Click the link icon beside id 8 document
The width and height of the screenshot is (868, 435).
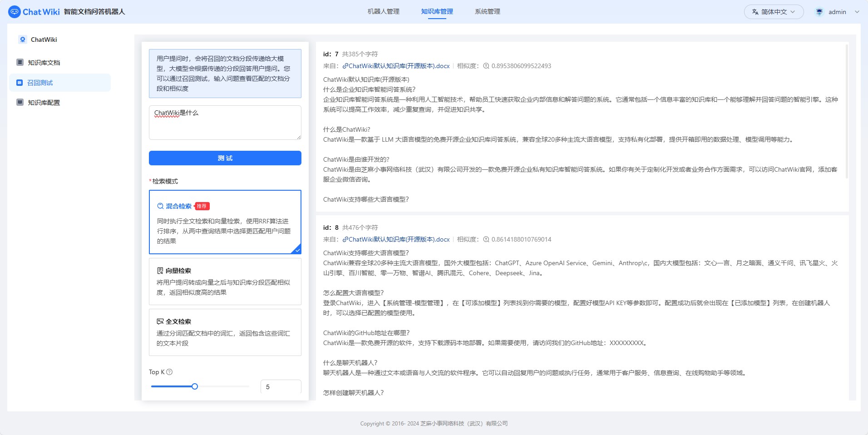coord(345,239)
